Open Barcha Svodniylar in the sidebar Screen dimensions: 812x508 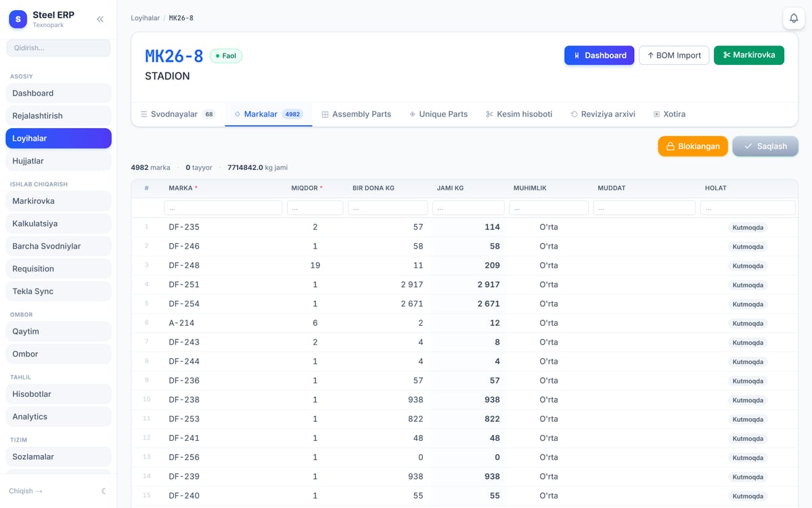pos(58,247)
